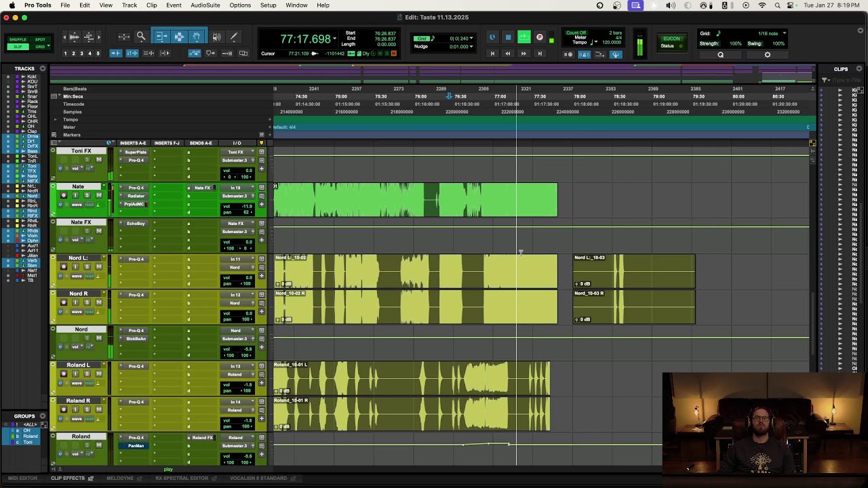Arm the transport Record button
This screenshot has width=868, height=488.
(540, 38)
